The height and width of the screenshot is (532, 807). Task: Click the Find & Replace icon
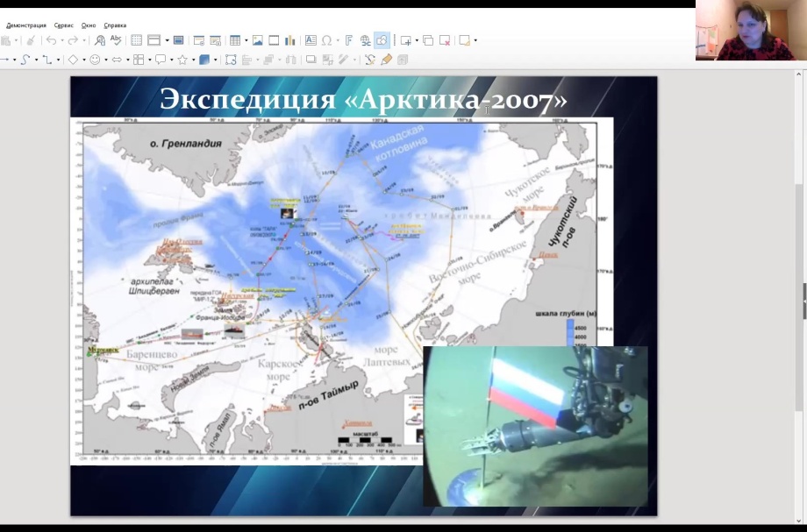click(100, 40)
